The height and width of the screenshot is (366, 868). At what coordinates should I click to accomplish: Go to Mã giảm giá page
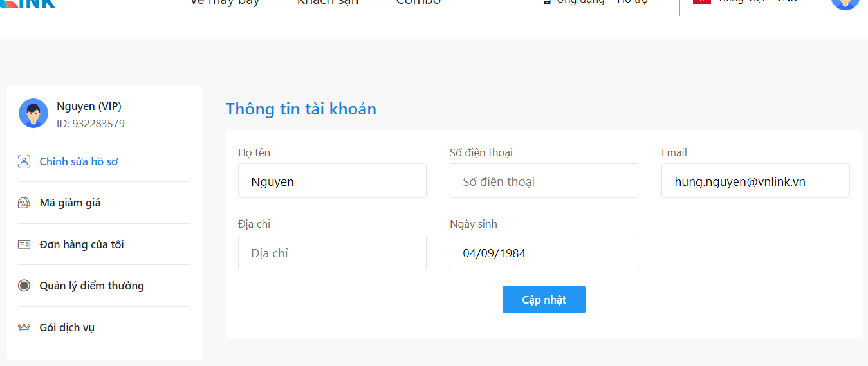tap(70, 203)
